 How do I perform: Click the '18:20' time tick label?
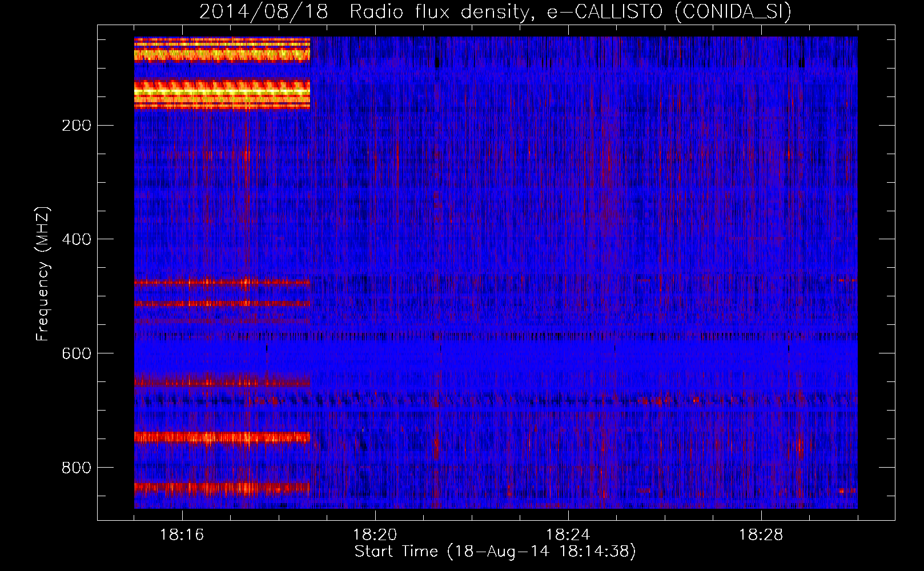click(x=375, y=535)
